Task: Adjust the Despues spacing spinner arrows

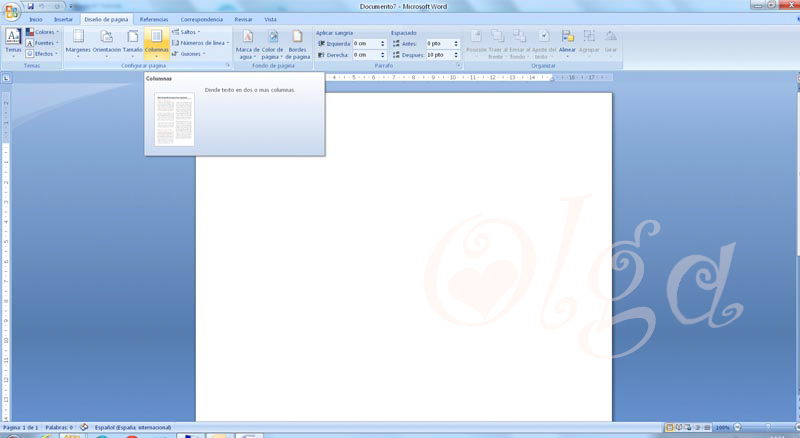Action: click(456, 55)
